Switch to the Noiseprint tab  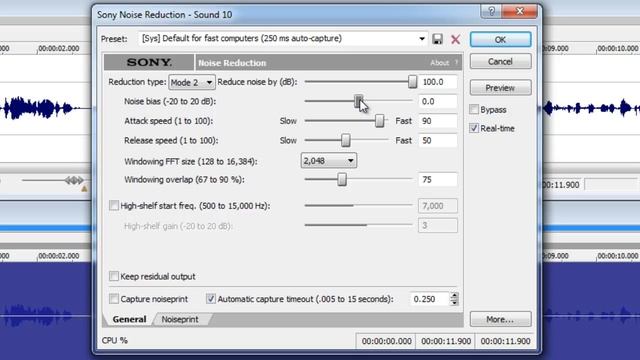tap(180, 319)
